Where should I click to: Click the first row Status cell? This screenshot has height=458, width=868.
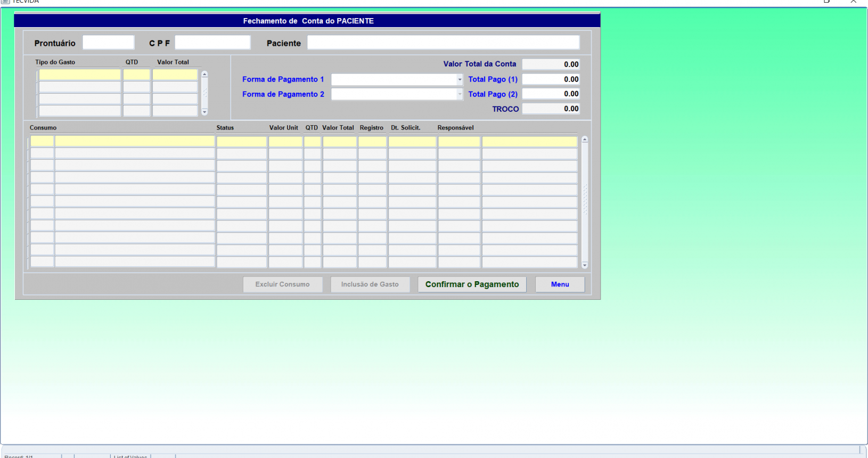point(241,141)
